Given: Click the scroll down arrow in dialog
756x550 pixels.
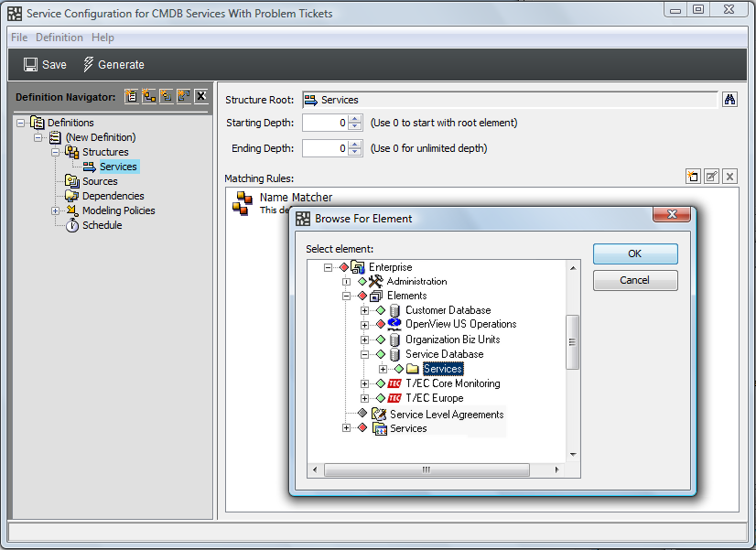Looking at the screenshot, I should [573, 454].
